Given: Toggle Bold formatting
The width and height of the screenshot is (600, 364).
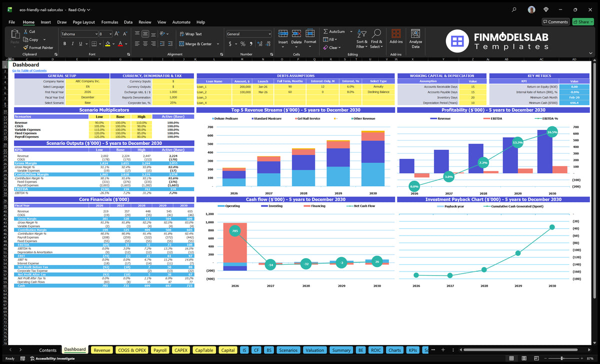Looking at the screenshot, I should coord(63,44).
